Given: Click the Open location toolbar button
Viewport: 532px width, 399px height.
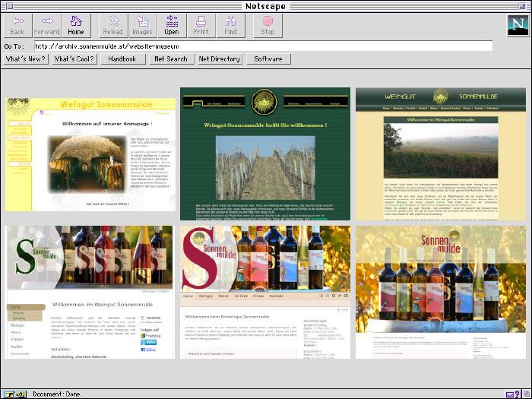Looking at the screenshot, I should pyautogui.click(x=172, y=26).
